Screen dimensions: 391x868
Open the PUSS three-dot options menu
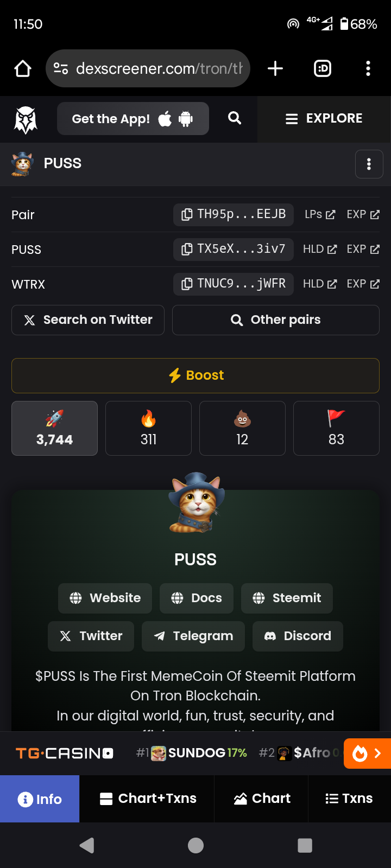369,164
